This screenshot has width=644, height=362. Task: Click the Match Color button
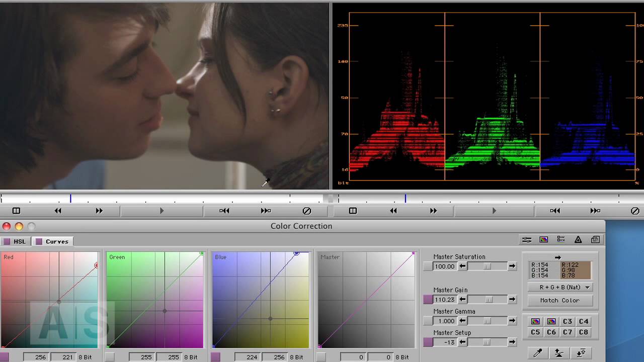[x=560, y=300]
